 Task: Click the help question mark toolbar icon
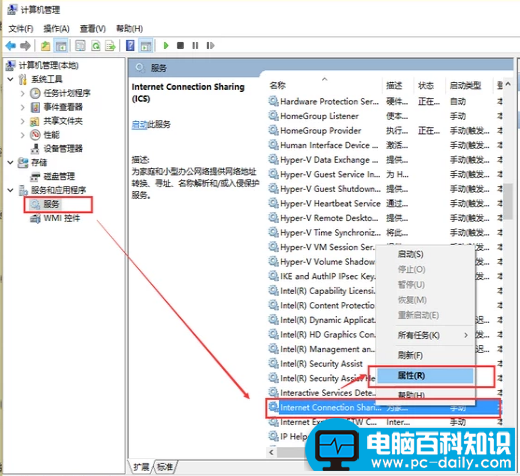pyautogui.click(x=130, y=45)
